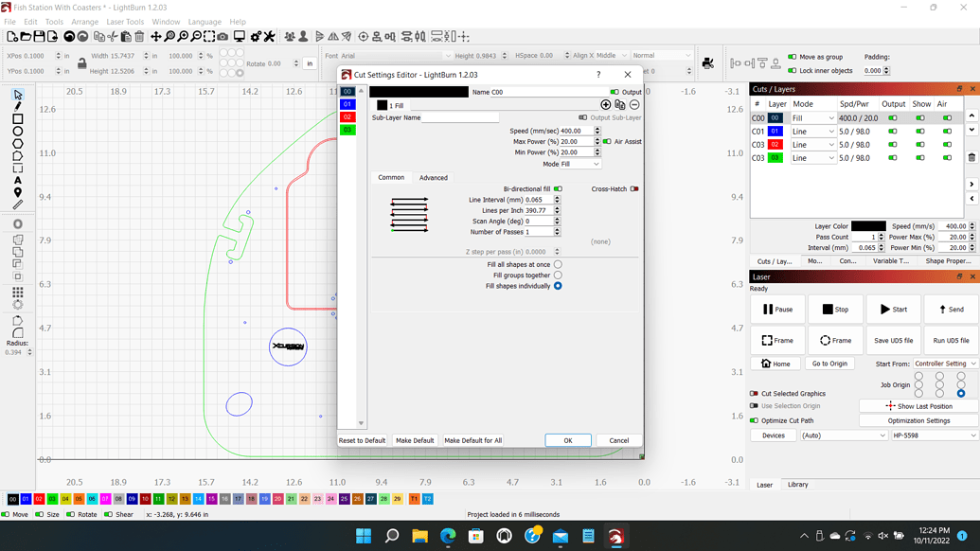Select the Fill all shapes at once option
This screenshot has width=980, height=551.
558,264
